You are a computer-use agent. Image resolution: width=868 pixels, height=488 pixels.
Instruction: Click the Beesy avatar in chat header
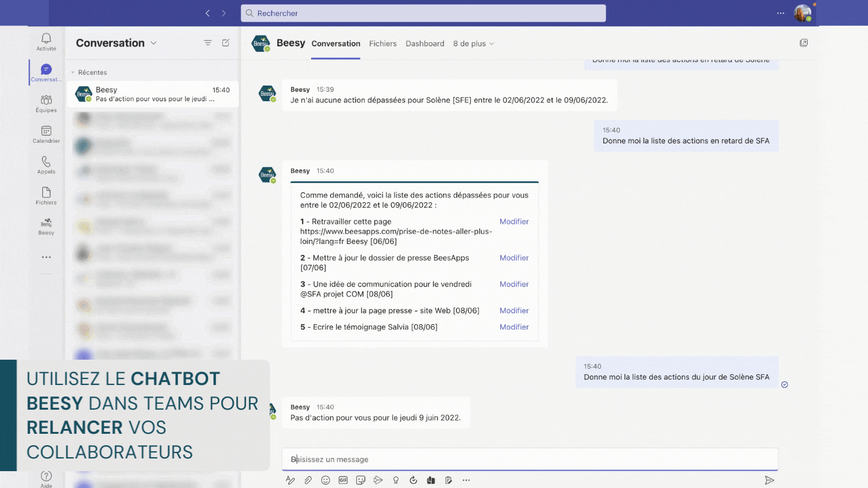point(260,43)
